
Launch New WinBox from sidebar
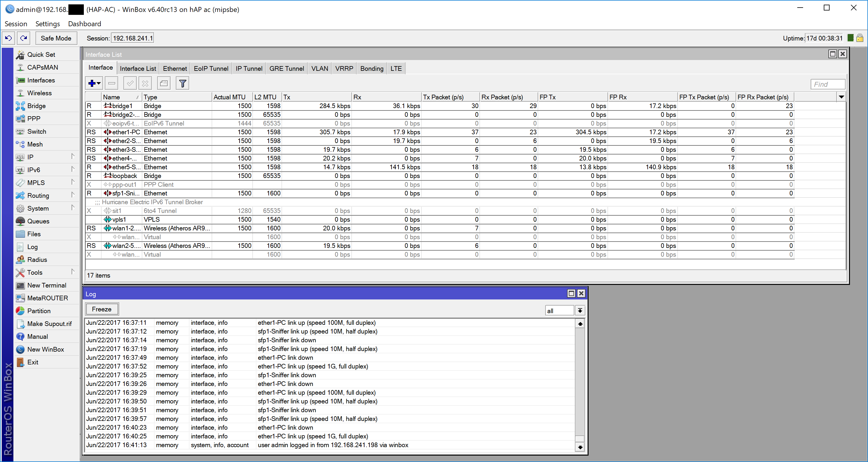point(47,349)
